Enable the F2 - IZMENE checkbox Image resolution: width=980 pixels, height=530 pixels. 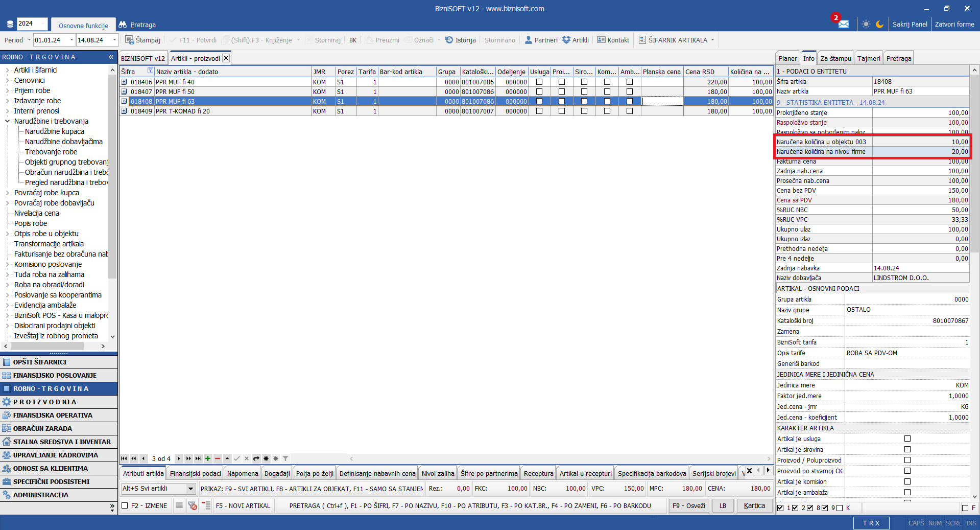[125, 506]
